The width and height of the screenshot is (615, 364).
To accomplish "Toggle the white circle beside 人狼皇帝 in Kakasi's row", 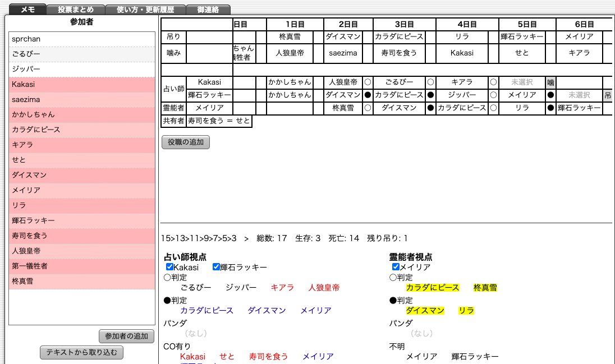I will point(368,82).
